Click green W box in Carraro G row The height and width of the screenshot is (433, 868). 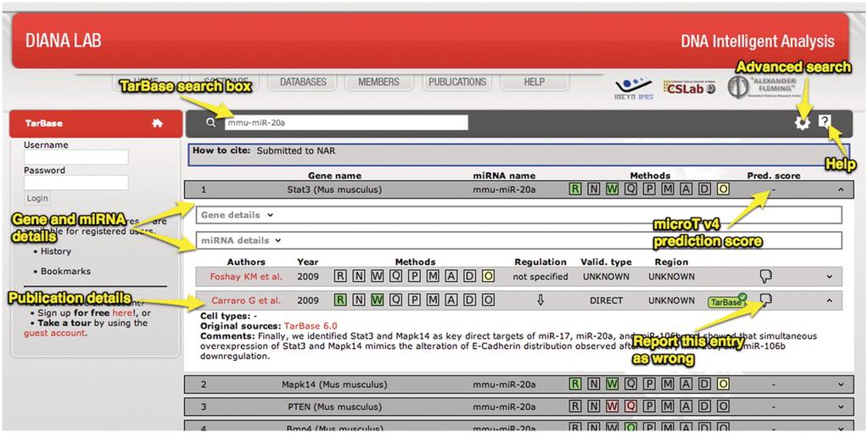(377, 300)
